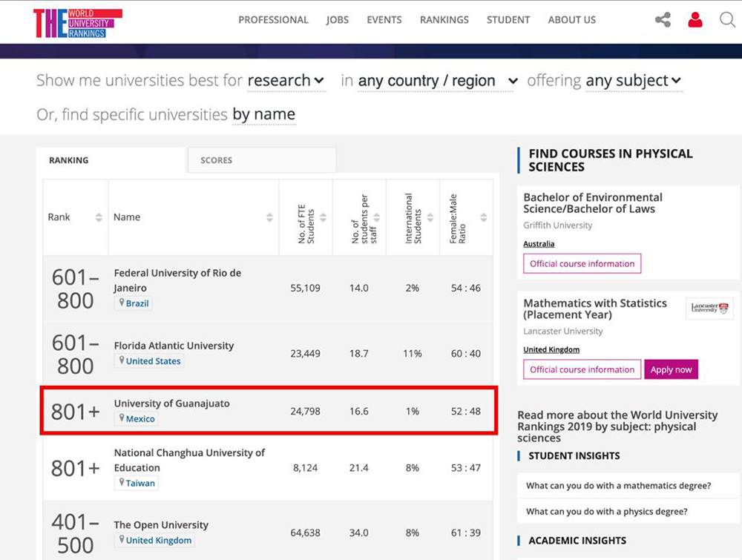Sort by Female:Male Ratio column
The height and width of the screenshot is (560, 742).
[x=483, y=217]
